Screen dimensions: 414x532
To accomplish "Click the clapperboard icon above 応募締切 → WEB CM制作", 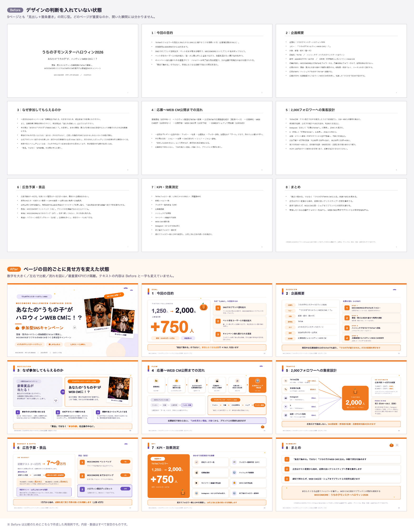I will point(217,381).
